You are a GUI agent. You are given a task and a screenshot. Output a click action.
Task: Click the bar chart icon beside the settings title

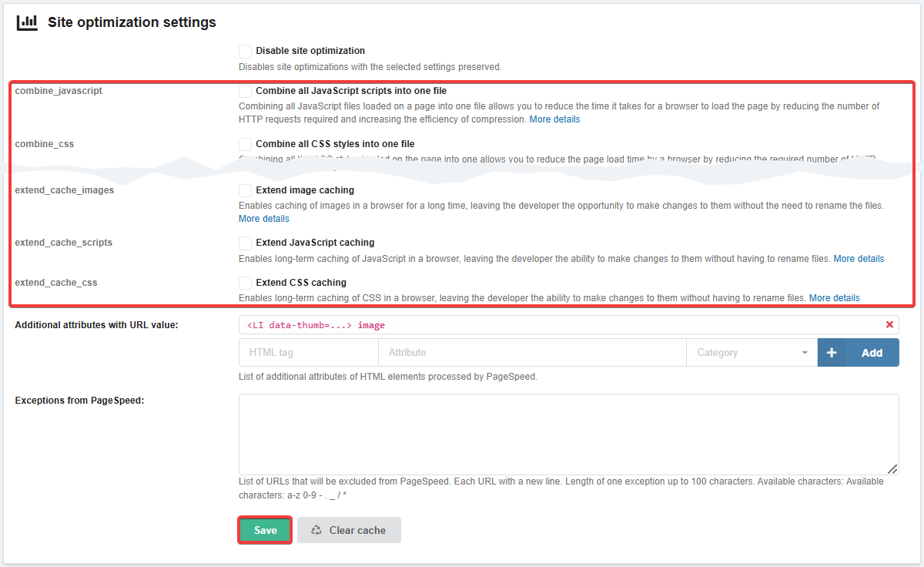[27, 22]
